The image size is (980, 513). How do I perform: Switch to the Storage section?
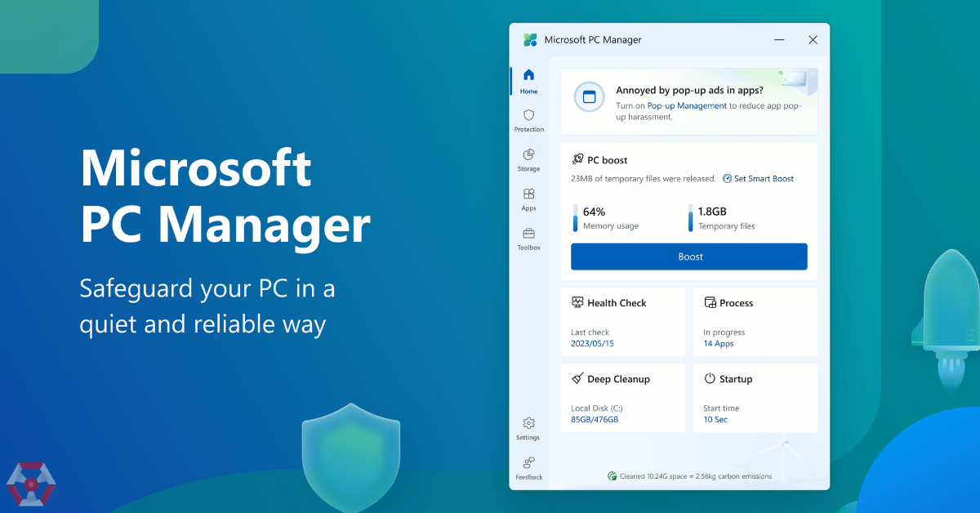528,160
